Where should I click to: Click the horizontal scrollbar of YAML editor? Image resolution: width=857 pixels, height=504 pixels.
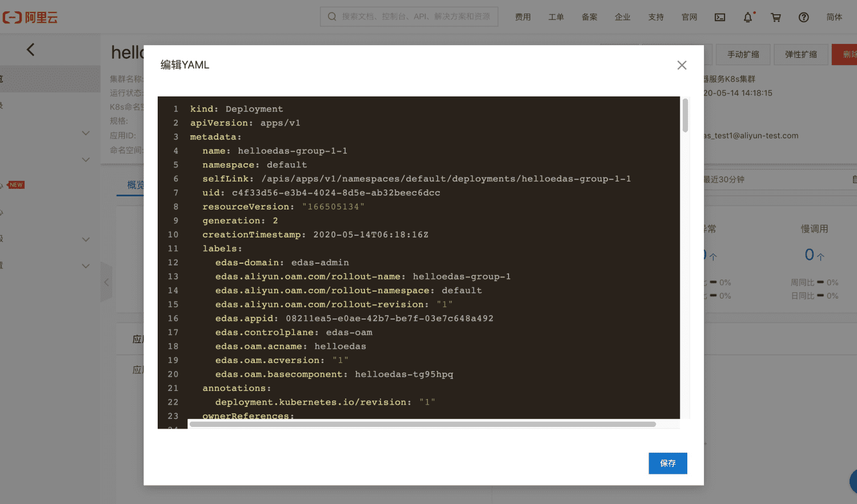point(423,424)
